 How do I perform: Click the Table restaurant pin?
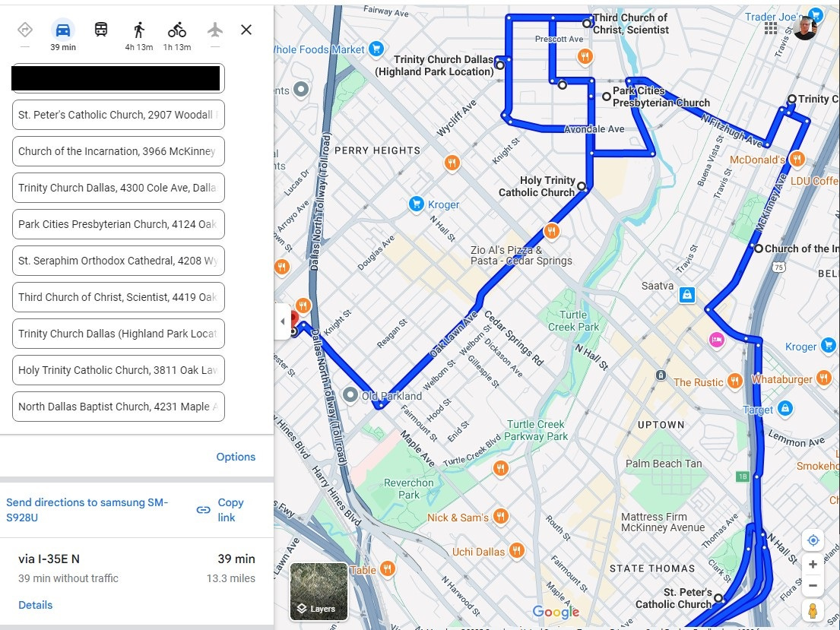(388, 568)
